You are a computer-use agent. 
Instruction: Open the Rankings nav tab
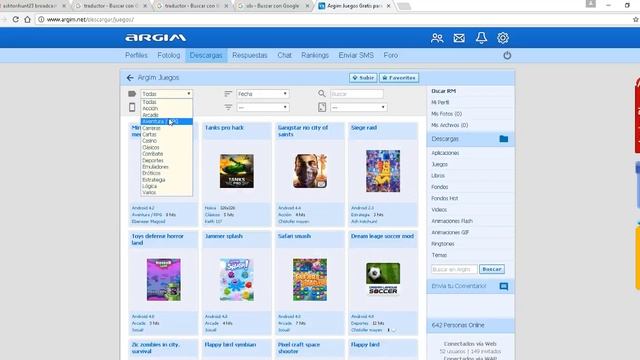coord(315,55)
